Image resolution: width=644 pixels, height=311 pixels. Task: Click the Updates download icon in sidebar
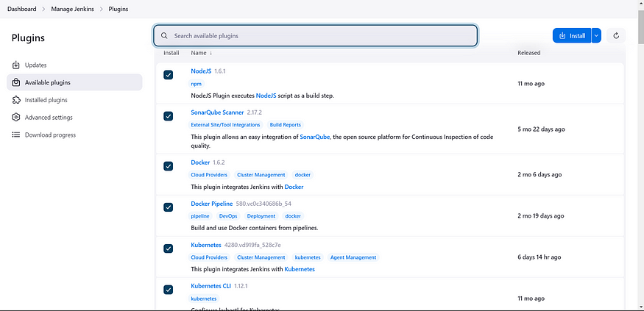pos(15,65)
